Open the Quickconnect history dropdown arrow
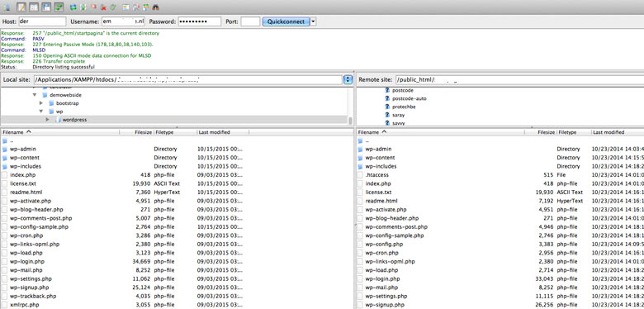The height and width of the screenshot is (309, 644). [313, 21]
